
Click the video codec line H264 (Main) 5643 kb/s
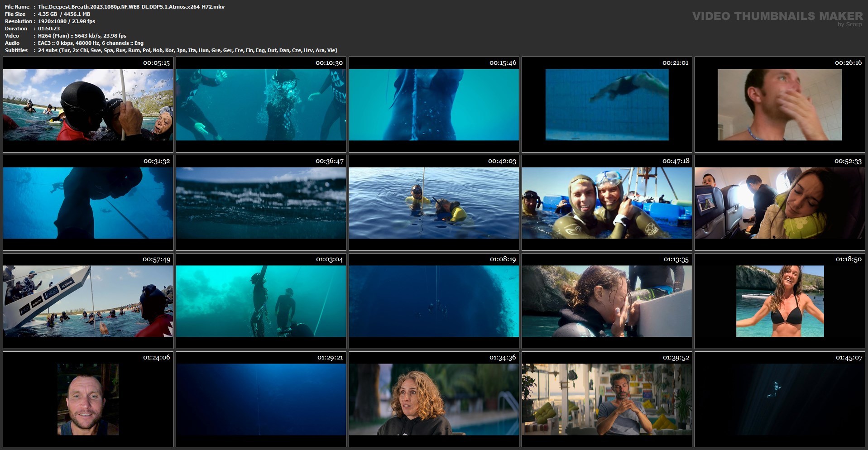(x=82, y=36)
